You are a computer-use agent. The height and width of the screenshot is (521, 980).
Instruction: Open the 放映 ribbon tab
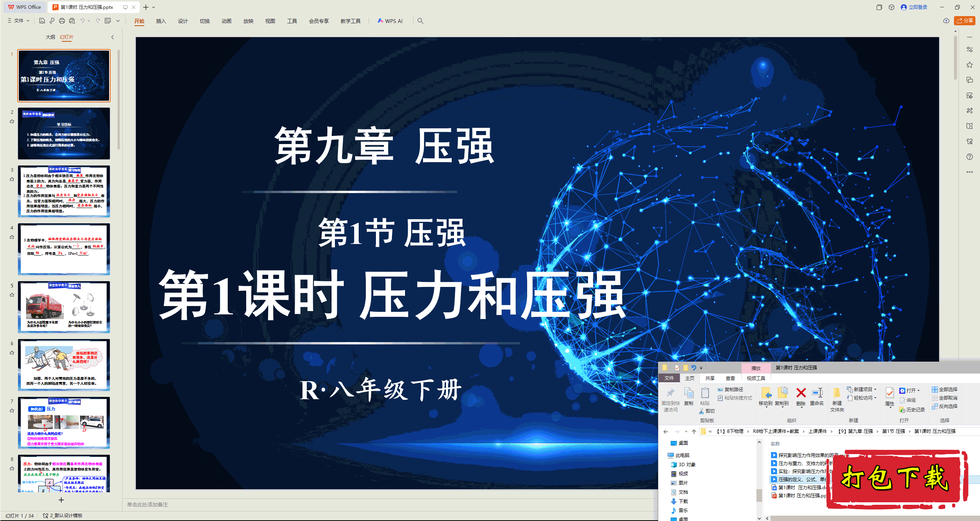[248, 21]
